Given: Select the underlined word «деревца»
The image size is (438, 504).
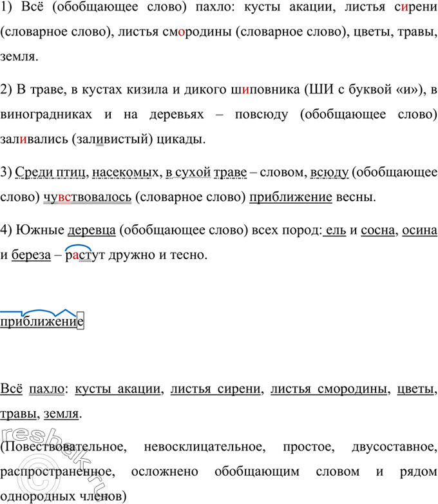Looking at the screenshot, I should [x=91, y=230].
